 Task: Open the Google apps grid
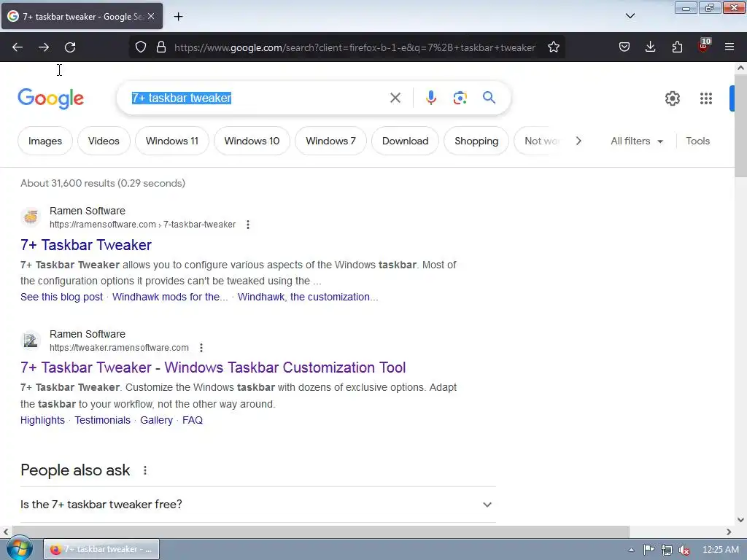point(706,98)
